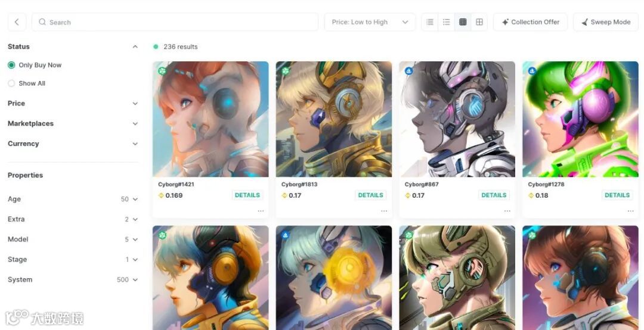The width and height of the screenshot is (644, 330).
Task: Click the Collection Offer button
Action: pyautogui.click(x=530, y=22)
